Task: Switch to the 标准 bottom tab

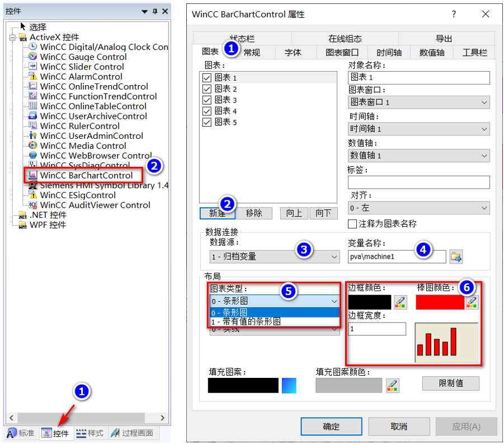Action: point(21,433)
